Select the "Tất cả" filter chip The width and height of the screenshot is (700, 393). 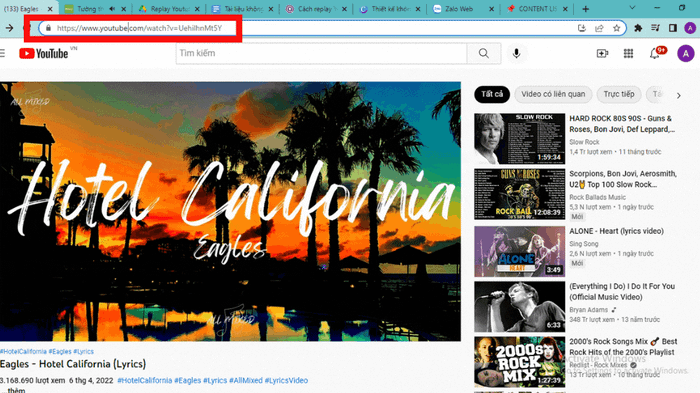(492, 94)
